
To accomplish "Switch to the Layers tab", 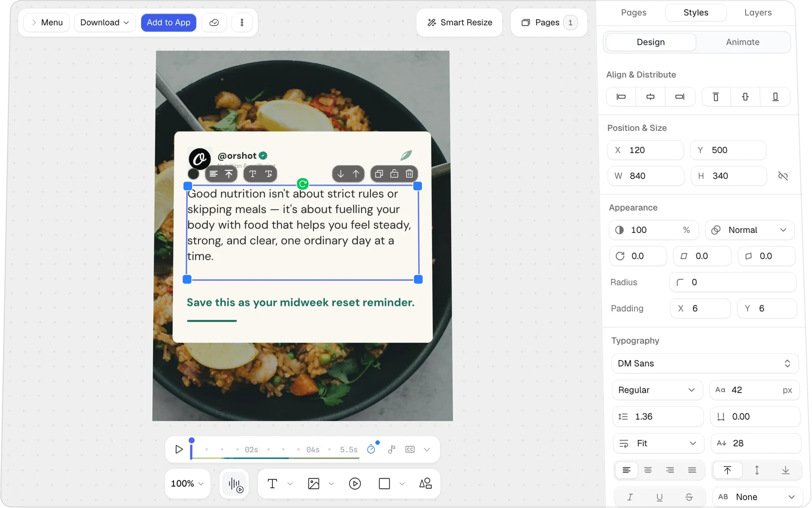I will [x=758, y=12].
